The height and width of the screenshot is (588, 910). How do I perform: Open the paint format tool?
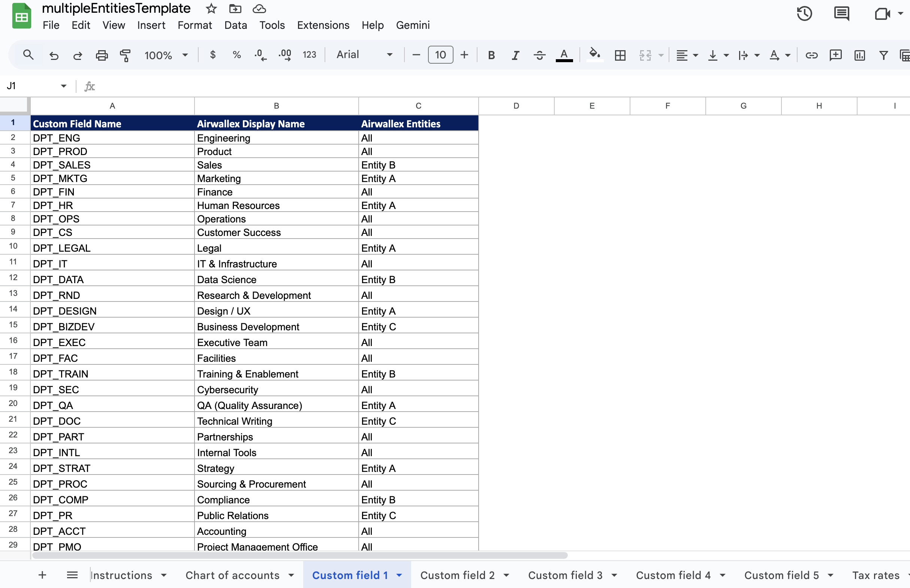(125, 55)
